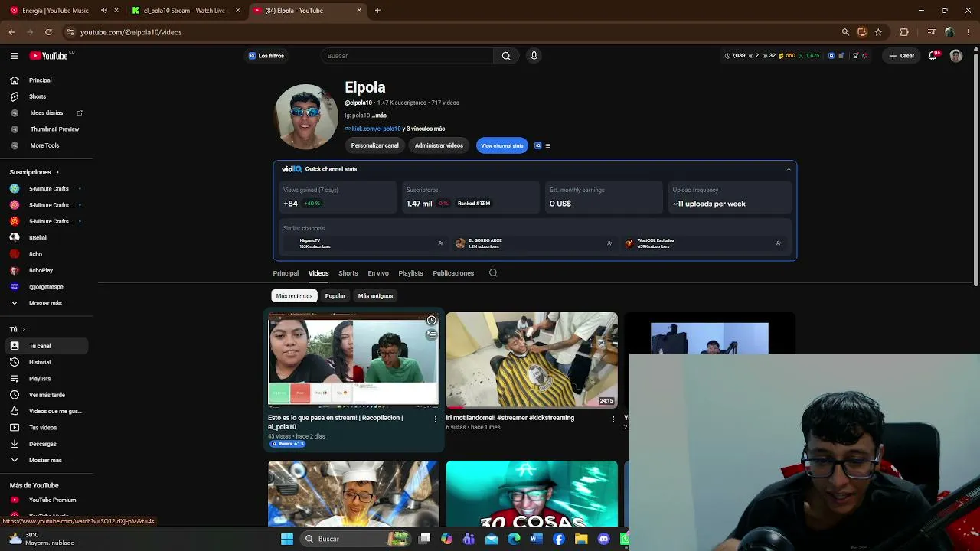Expand the Tú section arrow

tap(23, 329)
